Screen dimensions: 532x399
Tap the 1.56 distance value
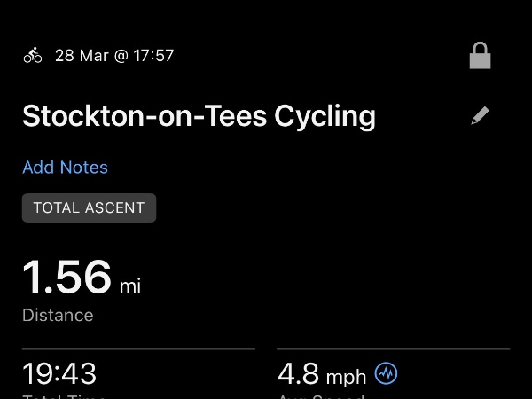[67, 277]
